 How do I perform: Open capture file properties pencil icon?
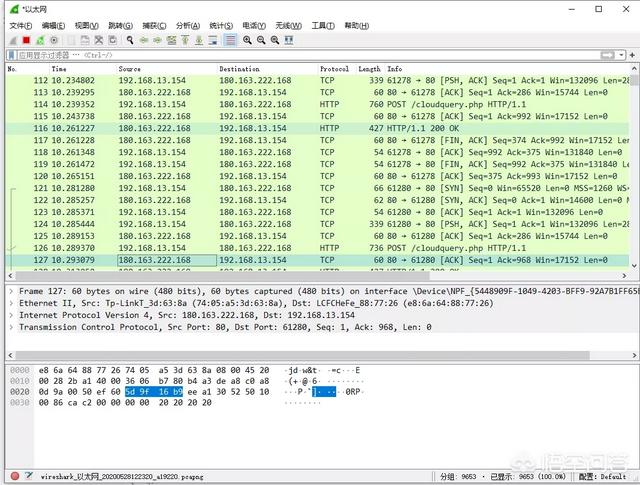(29, 476)
